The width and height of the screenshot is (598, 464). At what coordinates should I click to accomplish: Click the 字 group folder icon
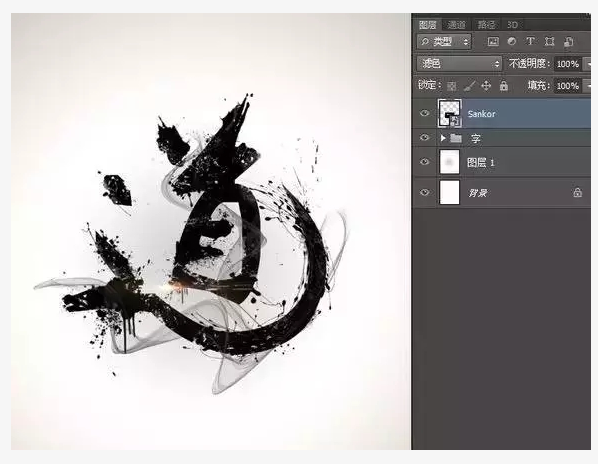coord(456,138)
